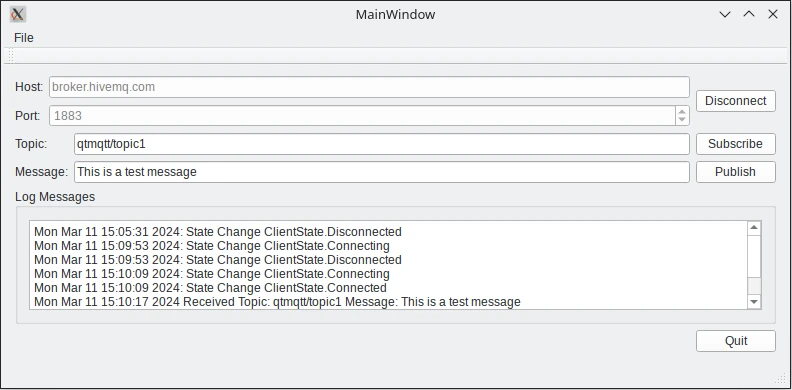Viewport: 792px width, 390px height.
Task: Increase the port number with up arrow
Action: 682,112
